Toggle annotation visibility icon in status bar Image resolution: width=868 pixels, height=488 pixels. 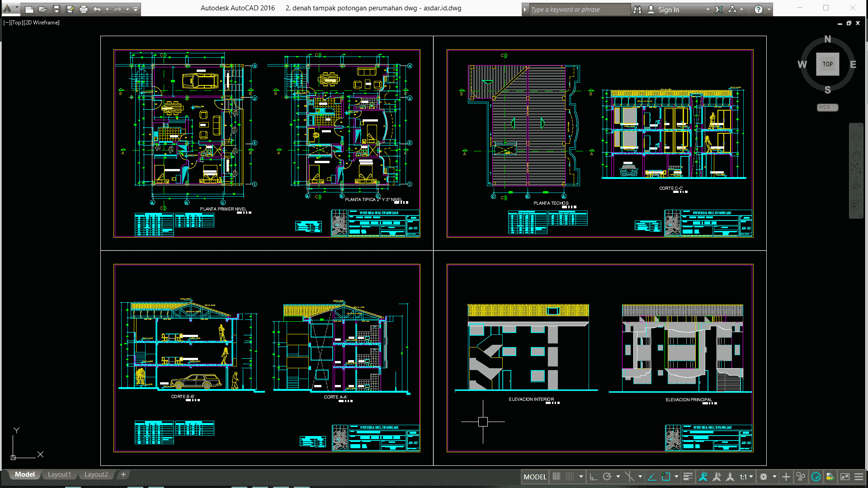703,477
